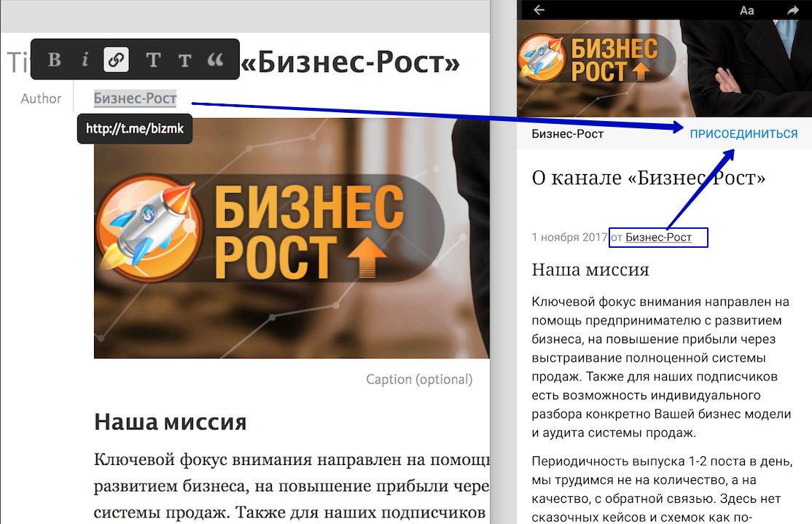Click the preview paragraph starting Ключевой фокус
This screenshot has width=812, height=524.
coord(661,367)
